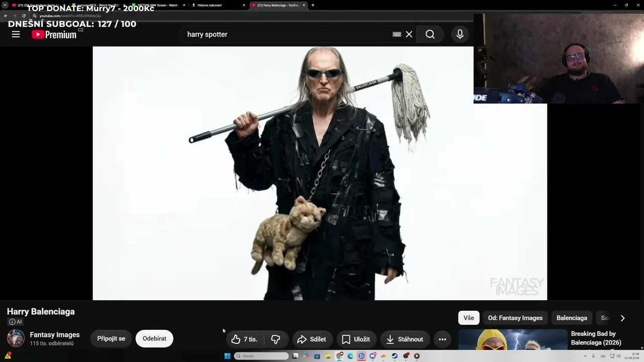Open File Explorer from the taskbar

tap(328, 356)
